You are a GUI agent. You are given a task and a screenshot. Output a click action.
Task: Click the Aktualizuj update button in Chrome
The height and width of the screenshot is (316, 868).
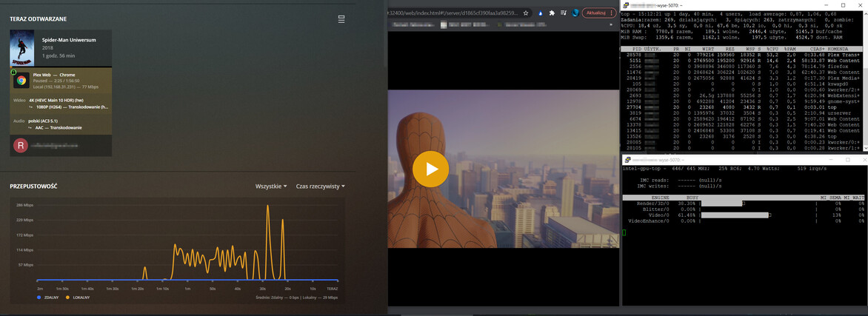click(x=597, y=13)
